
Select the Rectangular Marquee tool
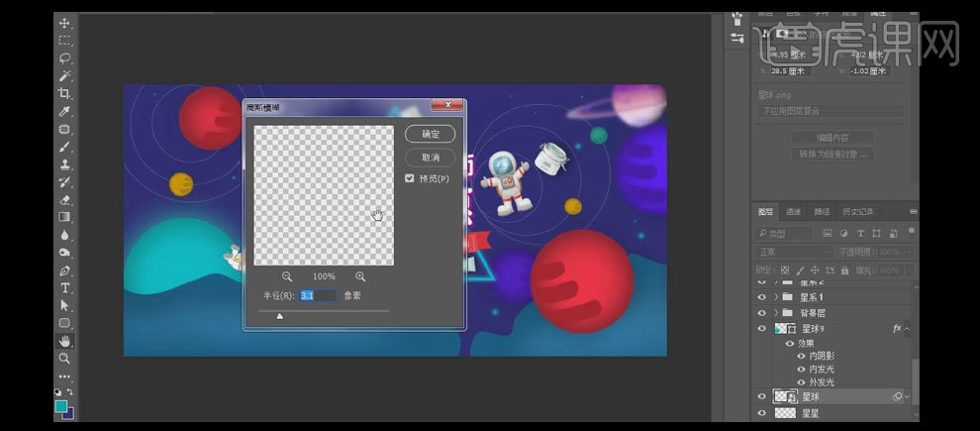pyautogui.click(x=64, y=41)
